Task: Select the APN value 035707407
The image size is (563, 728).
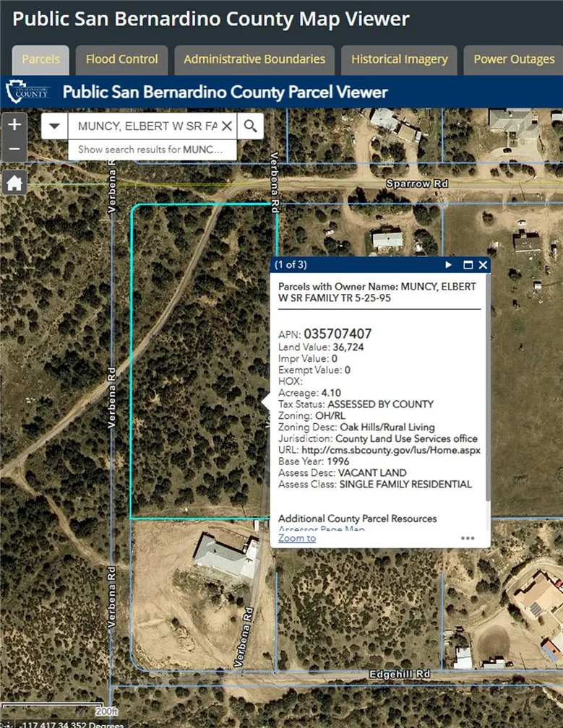Action: 338,334
